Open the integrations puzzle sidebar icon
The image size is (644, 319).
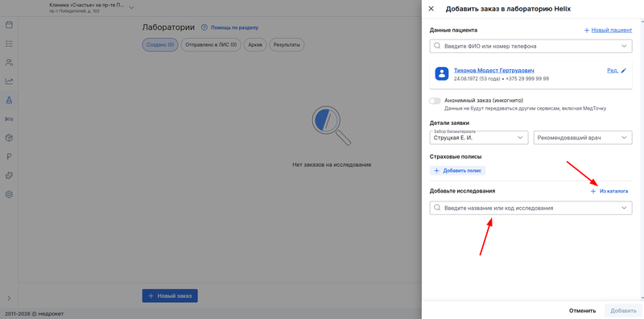[9, 176]
